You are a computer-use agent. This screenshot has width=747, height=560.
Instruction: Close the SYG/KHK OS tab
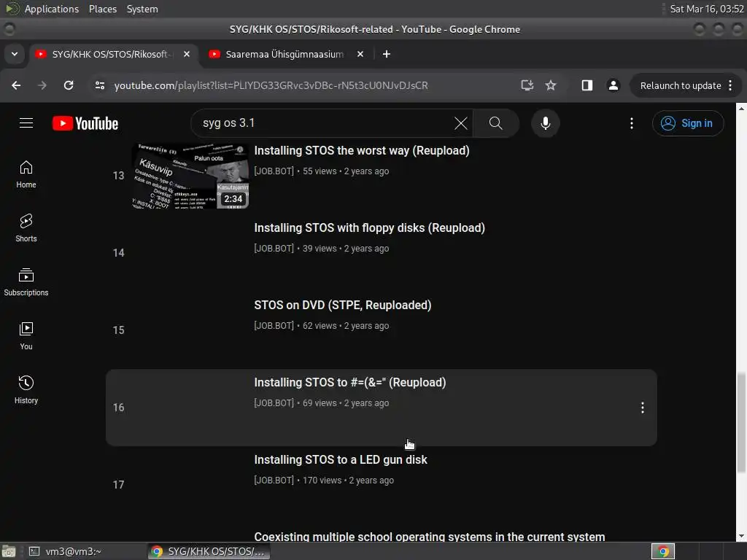point(187,54)
